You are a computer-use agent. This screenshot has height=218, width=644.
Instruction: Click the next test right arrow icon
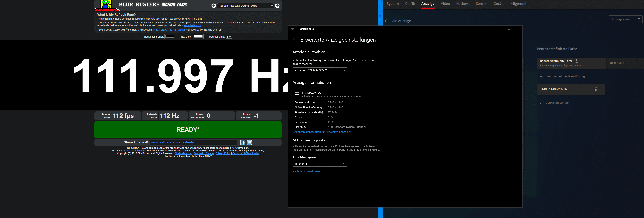277,6
